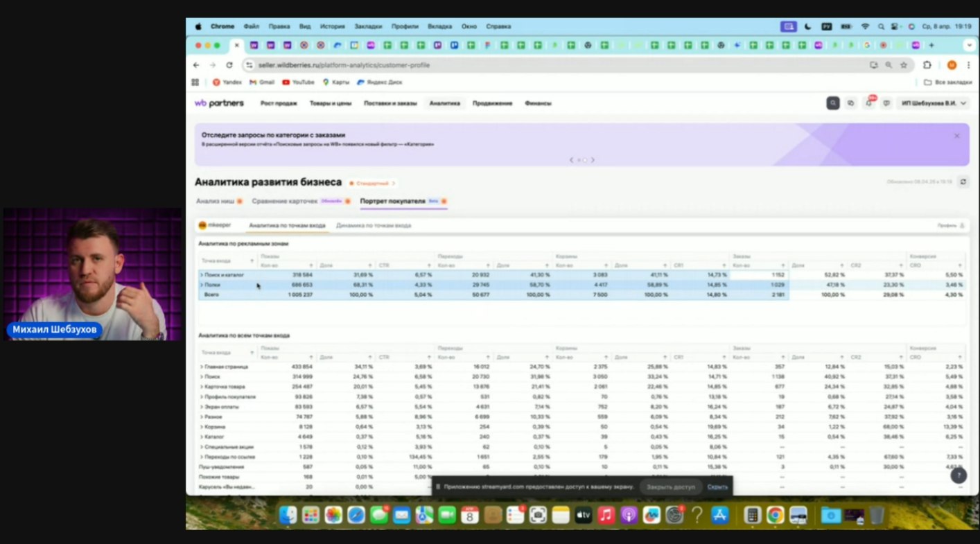This screenshot has height=544, width=980.
Task: Click the search icon in WB Partners header
Action: pos(832,103)
